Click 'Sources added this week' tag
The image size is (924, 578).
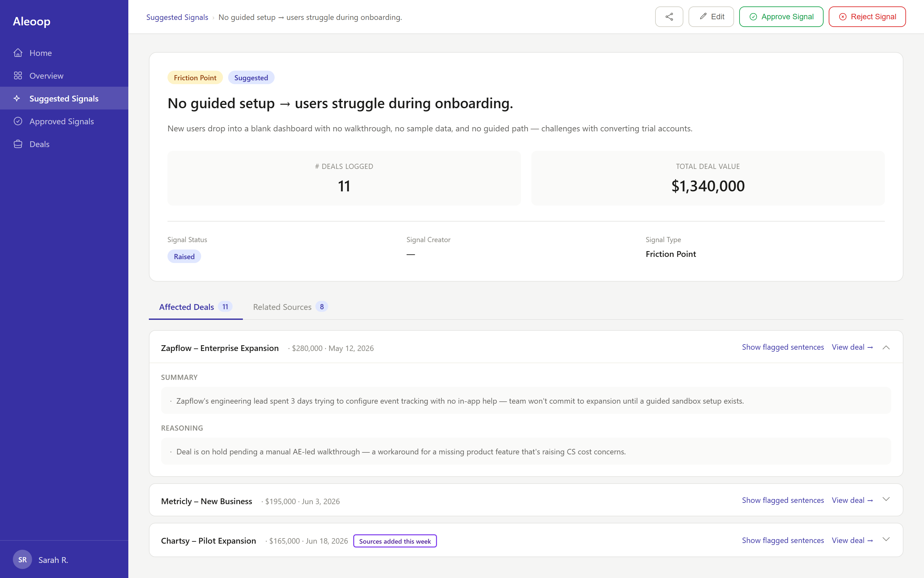395,541
